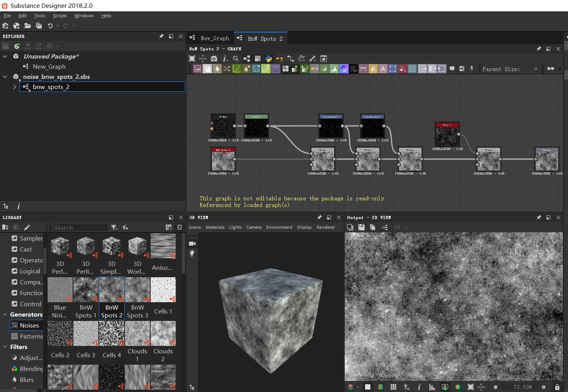Add a Bitmap node from the node toolbar

click(198, 69)
